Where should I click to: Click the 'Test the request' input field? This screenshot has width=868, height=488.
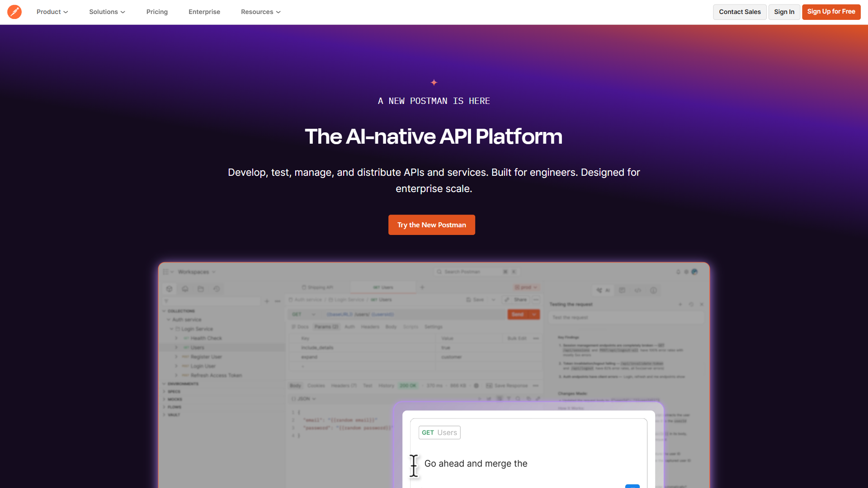tap(626, 318)
